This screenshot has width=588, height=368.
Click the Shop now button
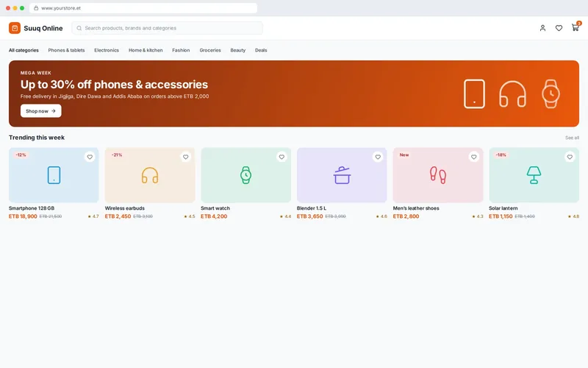tap(41, 111)
